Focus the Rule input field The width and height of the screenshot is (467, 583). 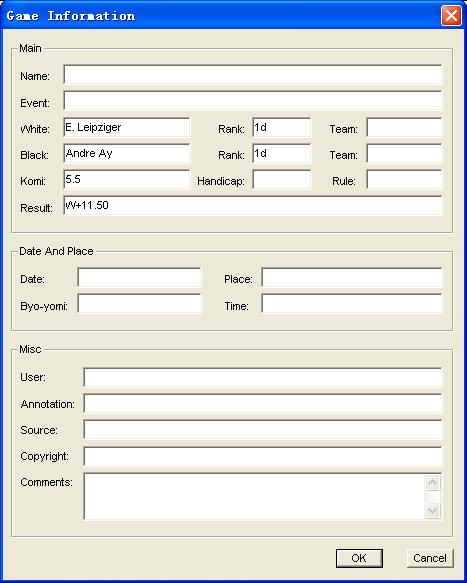pyautogui.click(x=404, y=180)
